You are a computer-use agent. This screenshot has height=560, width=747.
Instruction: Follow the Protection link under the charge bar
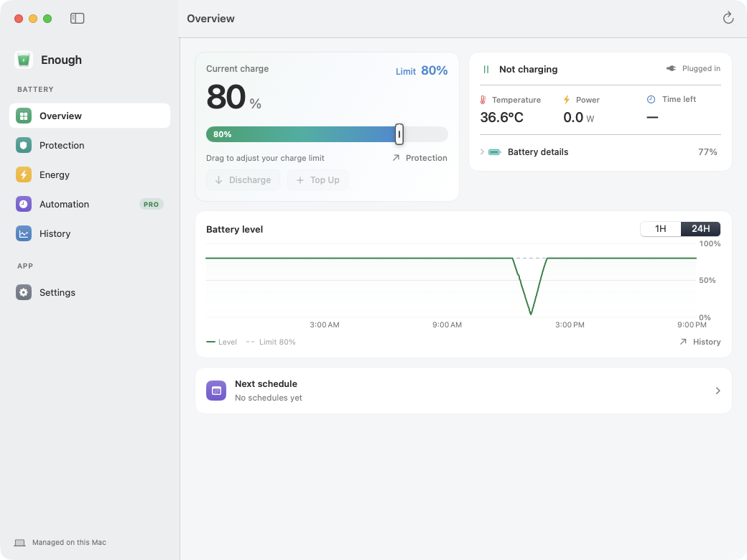pyautogui.click(x=419, y=158)
